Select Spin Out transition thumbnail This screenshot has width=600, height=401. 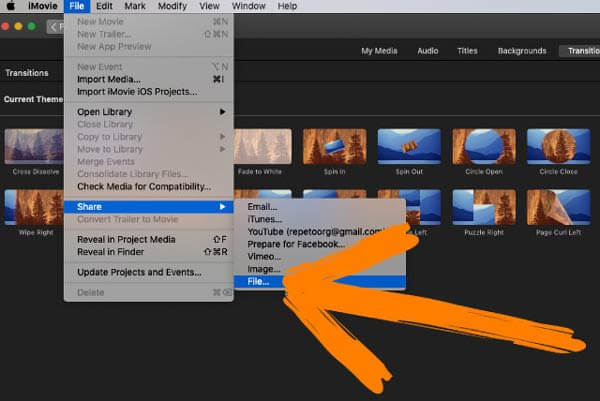(x=409, y=147)
